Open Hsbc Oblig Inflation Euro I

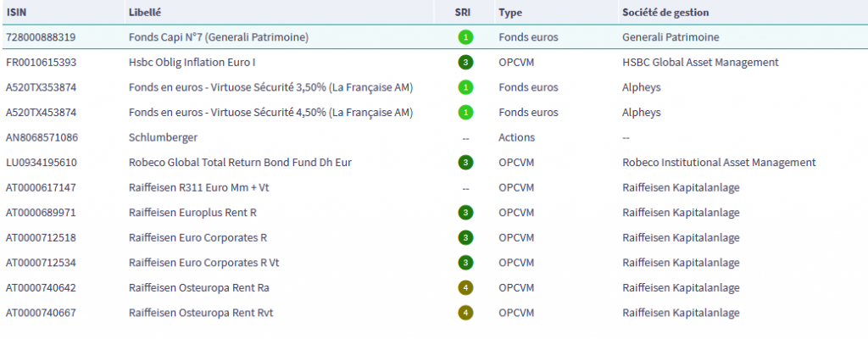tap(192, 63)
